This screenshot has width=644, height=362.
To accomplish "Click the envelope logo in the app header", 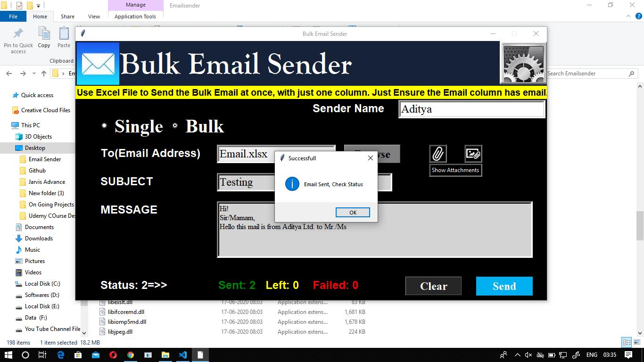I will point(98,64).
